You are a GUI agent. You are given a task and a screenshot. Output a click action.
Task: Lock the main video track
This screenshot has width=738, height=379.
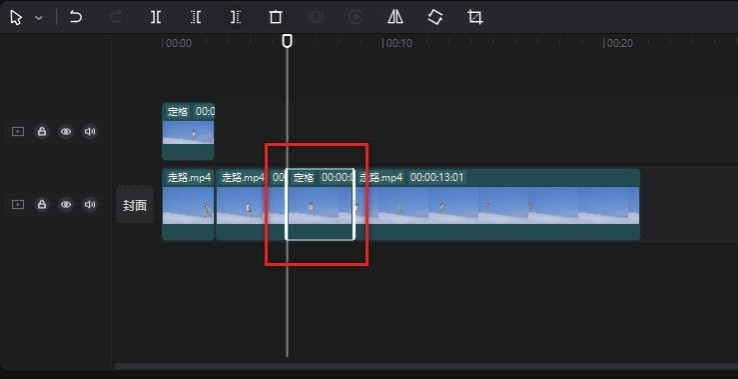tap(42, 204)
